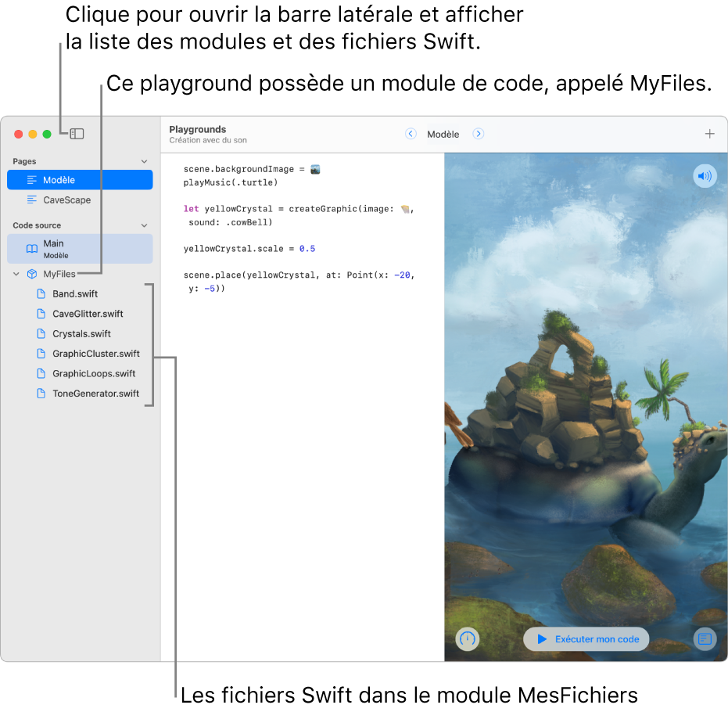Click the 0.5 scale value in code

(307, 249)
